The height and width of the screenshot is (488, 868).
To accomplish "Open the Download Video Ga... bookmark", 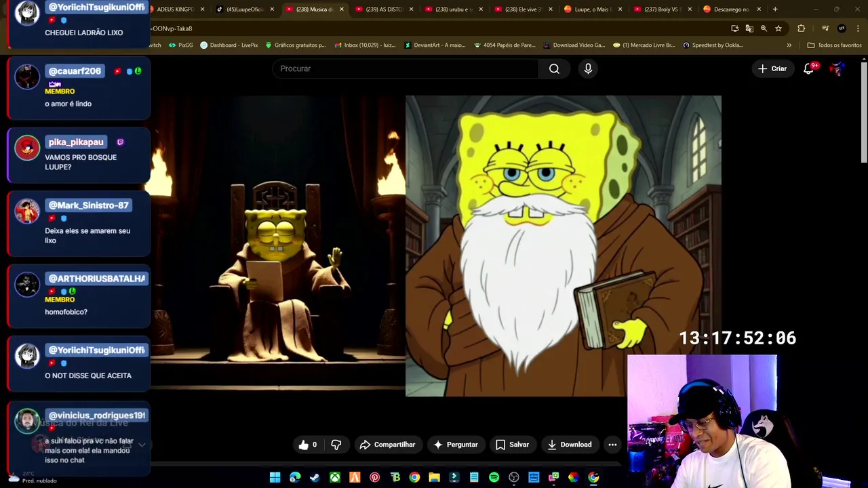I will [574, 45].
